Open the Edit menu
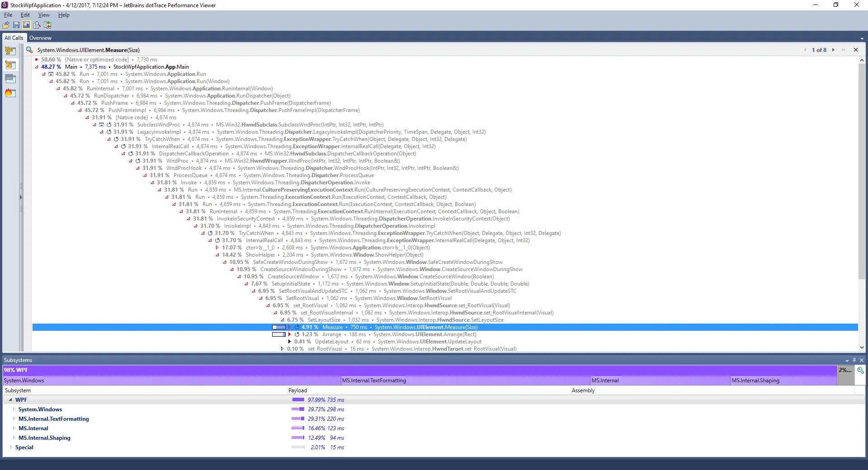868x470 pixels. pyautogui.click(x=25, y=15)
